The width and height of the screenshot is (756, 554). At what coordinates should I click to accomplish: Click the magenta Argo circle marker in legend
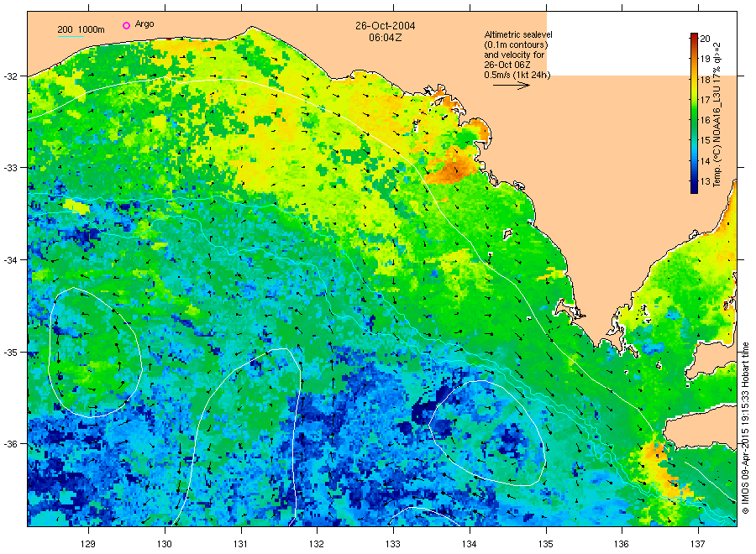(126, 25)
